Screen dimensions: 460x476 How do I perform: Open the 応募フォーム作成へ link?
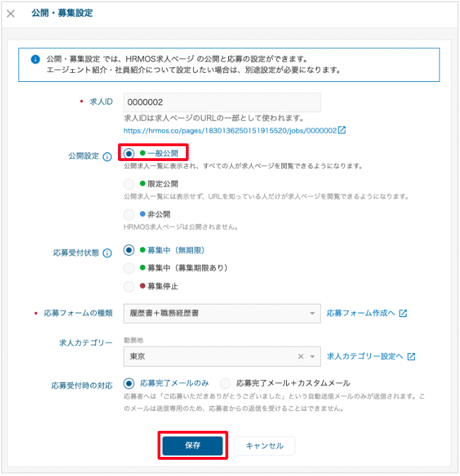tap(361, 314)
